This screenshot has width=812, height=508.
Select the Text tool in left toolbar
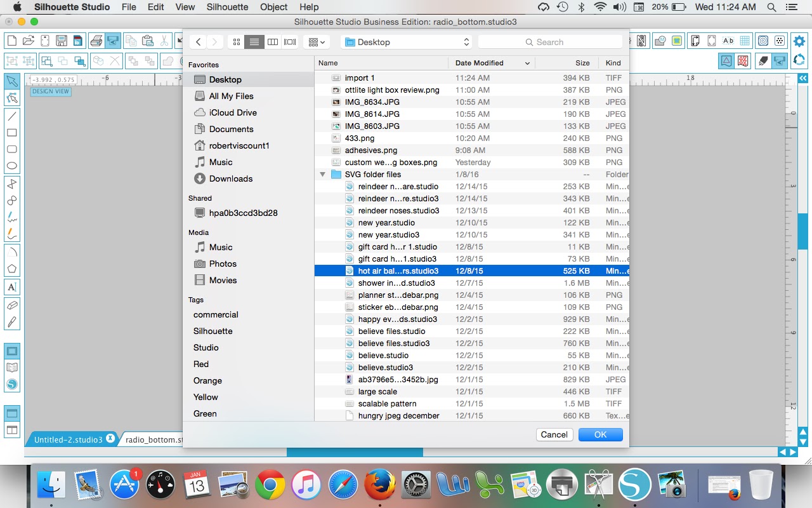coord(11,287)
